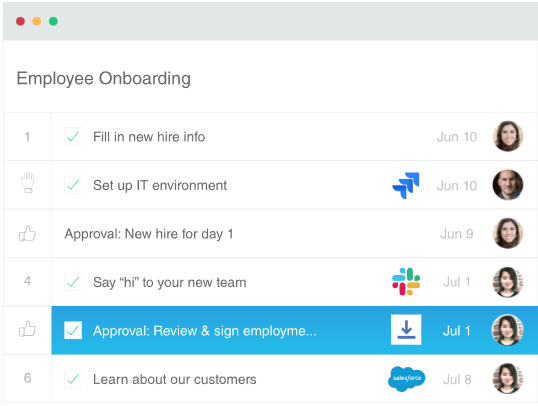Click the Jul 8 due date
The image size is (538, 406).
click(x=457, y=380)
